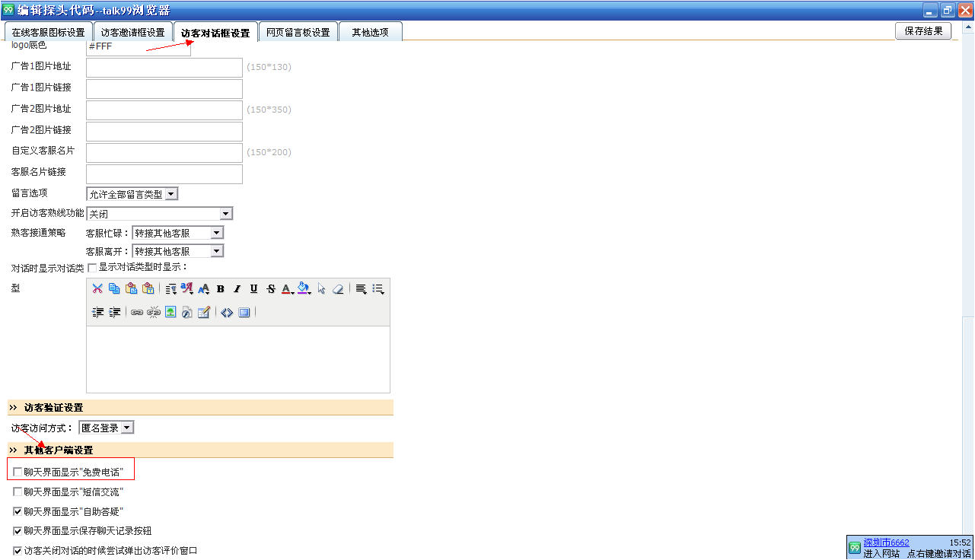Click the 广告2图片地址 input field
Screen dimensions: 975x560
click(164, 110)
